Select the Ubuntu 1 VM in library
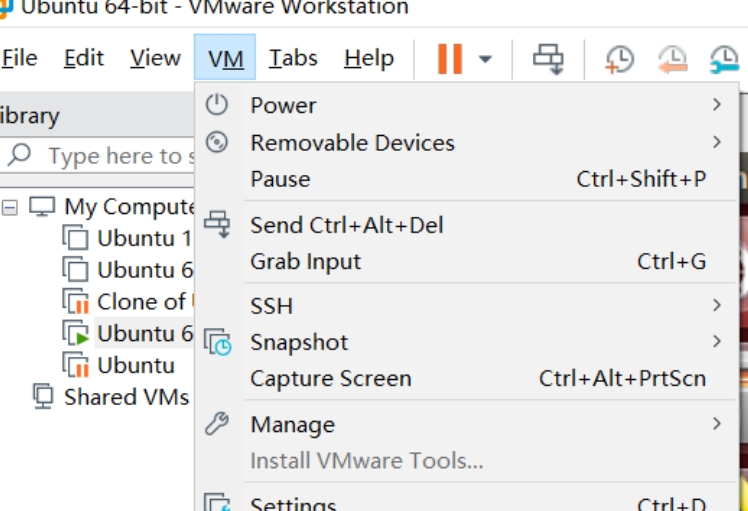 tap(144, 238)
